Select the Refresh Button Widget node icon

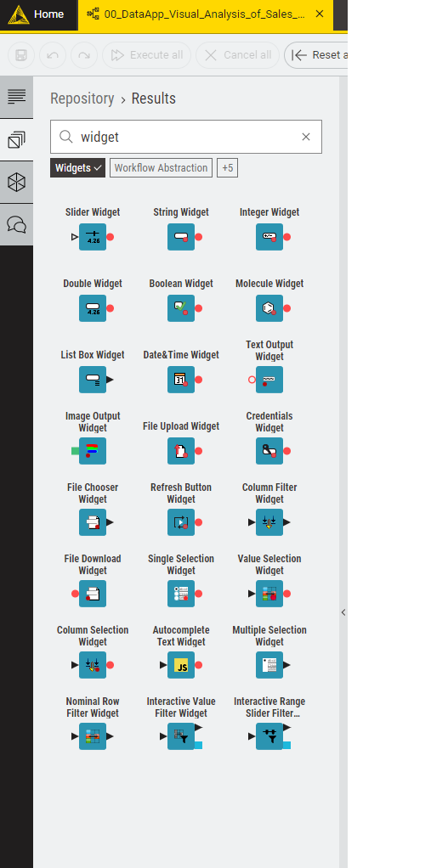pyautogui.click(x=181, y=522)
